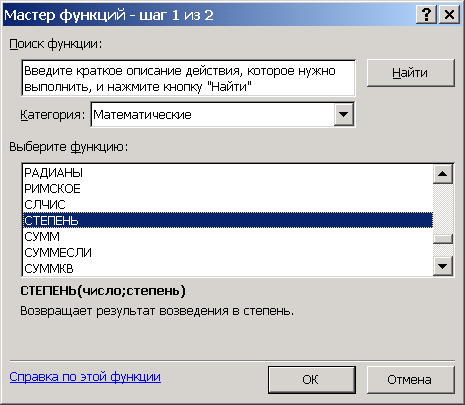The image size is (465, 405).
Task: Click the function list scroll up arrow
Action: (443, 174)
